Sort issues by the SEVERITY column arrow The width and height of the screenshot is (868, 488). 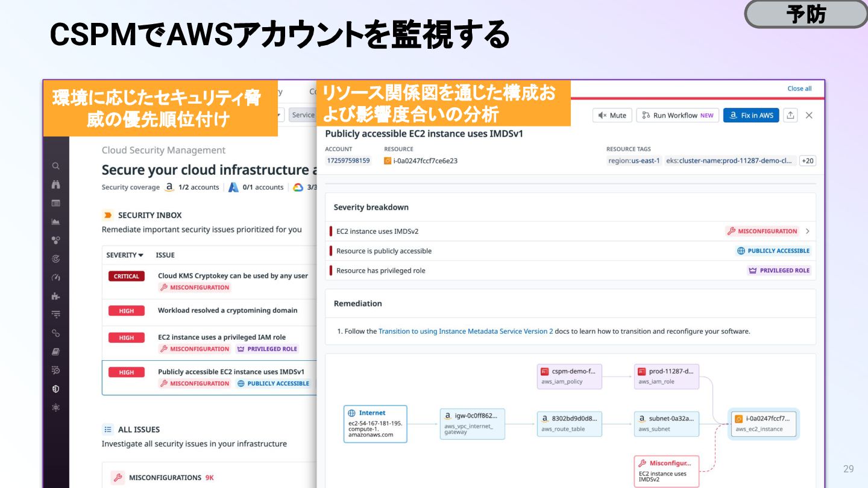click(x=140, y=255)
